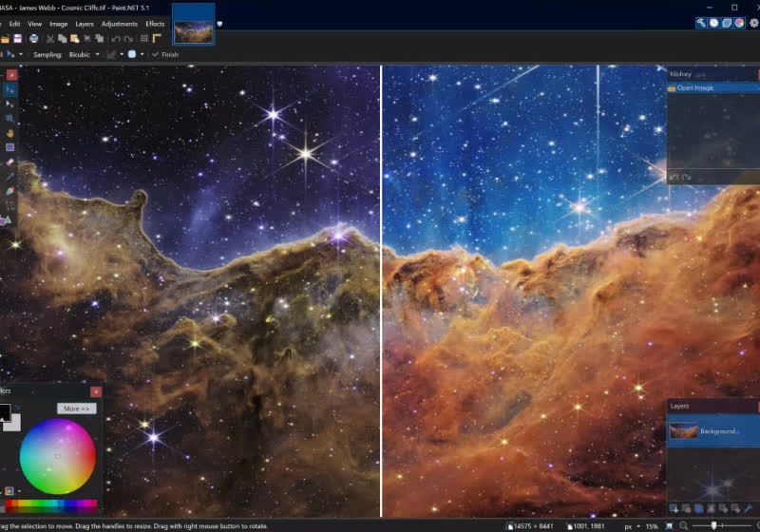Close the Tools panel with the red X
This screenshot has width=760, height=532.
(11, 75)
